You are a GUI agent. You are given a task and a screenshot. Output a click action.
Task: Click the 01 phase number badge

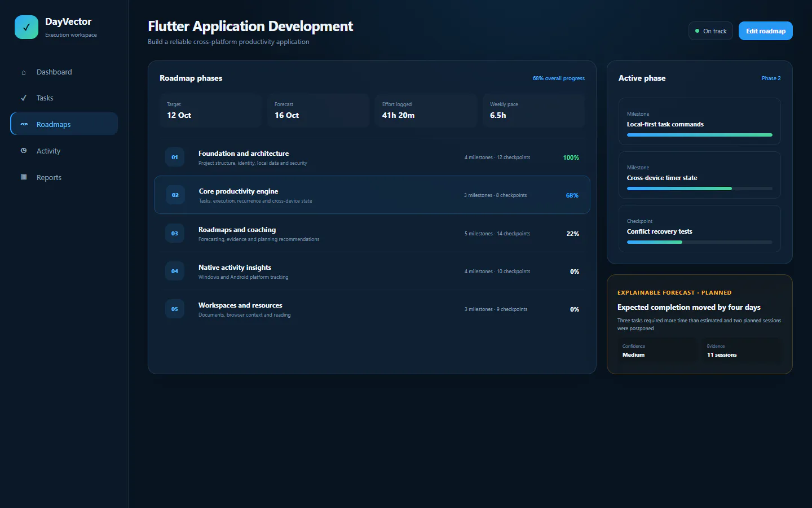[x=175, y=157]
